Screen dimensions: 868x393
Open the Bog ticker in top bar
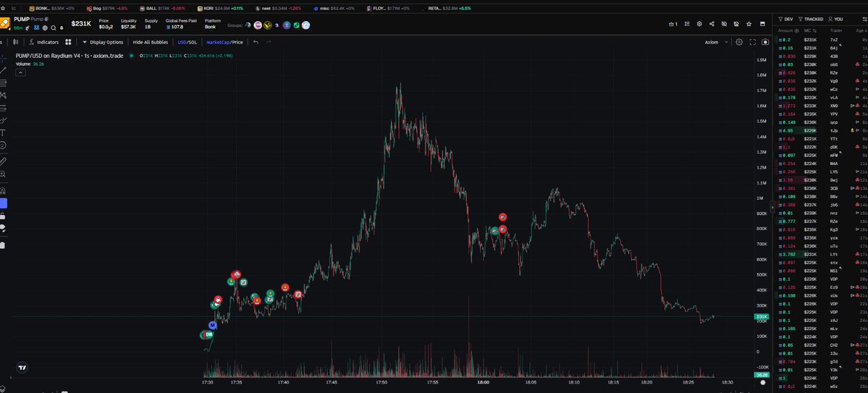click(107, 8)
